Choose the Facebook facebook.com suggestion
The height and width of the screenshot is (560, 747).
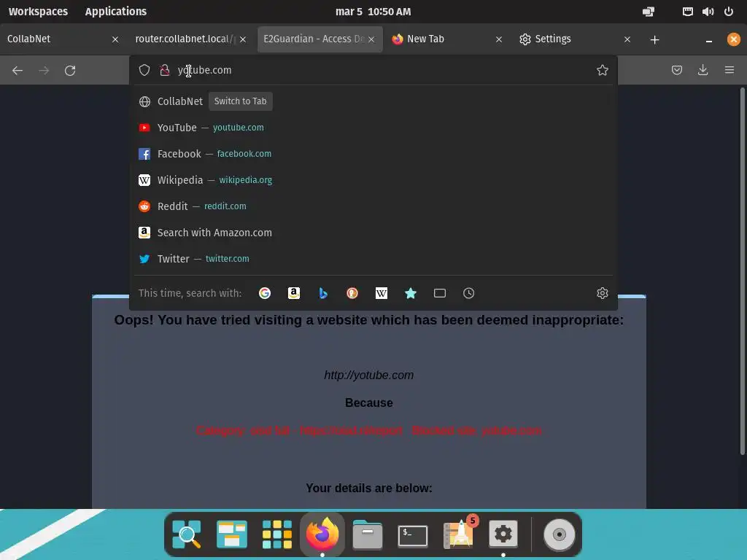pyautogui.click(x=373, y=154)
